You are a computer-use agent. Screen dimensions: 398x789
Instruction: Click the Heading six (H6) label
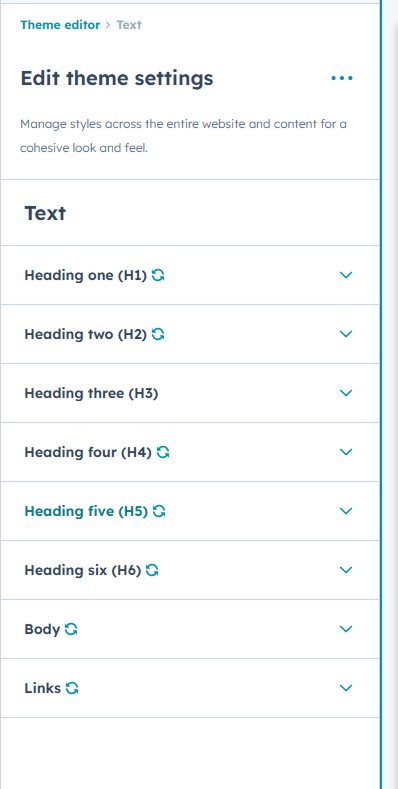pos(83,570)
